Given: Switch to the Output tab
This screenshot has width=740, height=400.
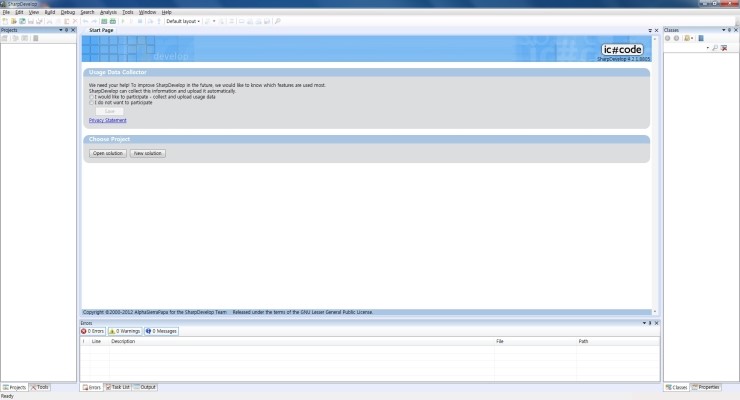Looking at the screenshot, I should tap(145, 387).
